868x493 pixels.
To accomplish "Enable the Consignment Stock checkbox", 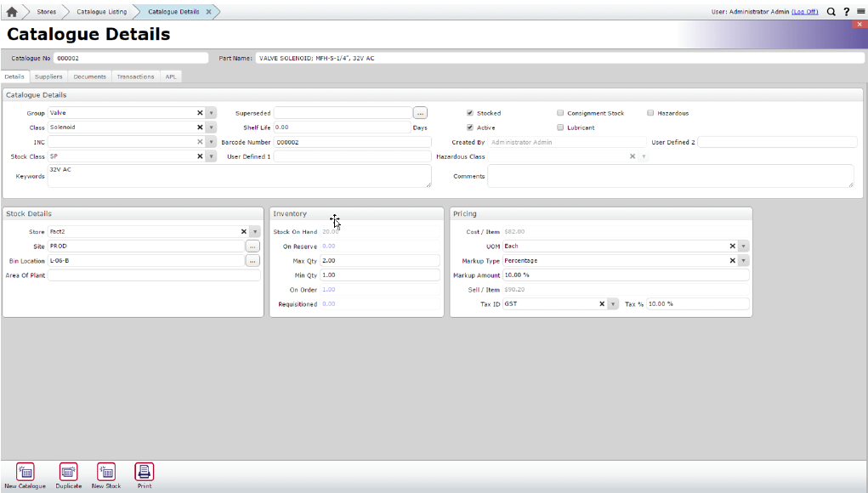I will tap(560, 112).
